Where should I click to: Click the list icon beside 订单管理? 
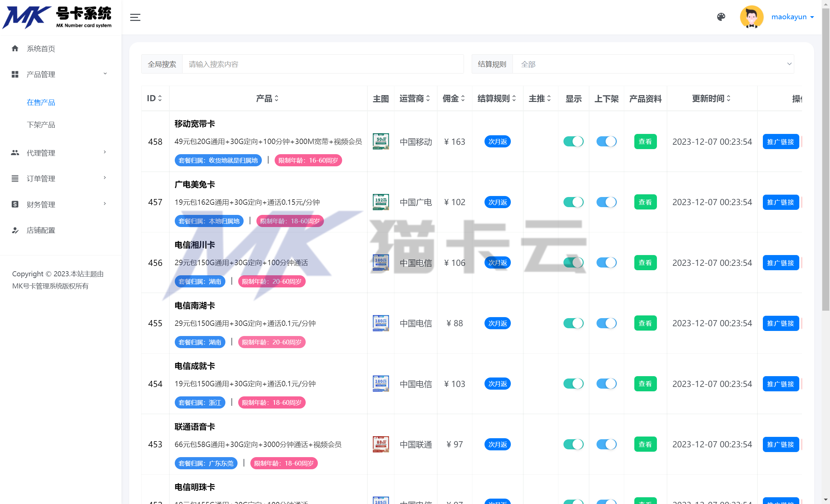pos(15,178)
